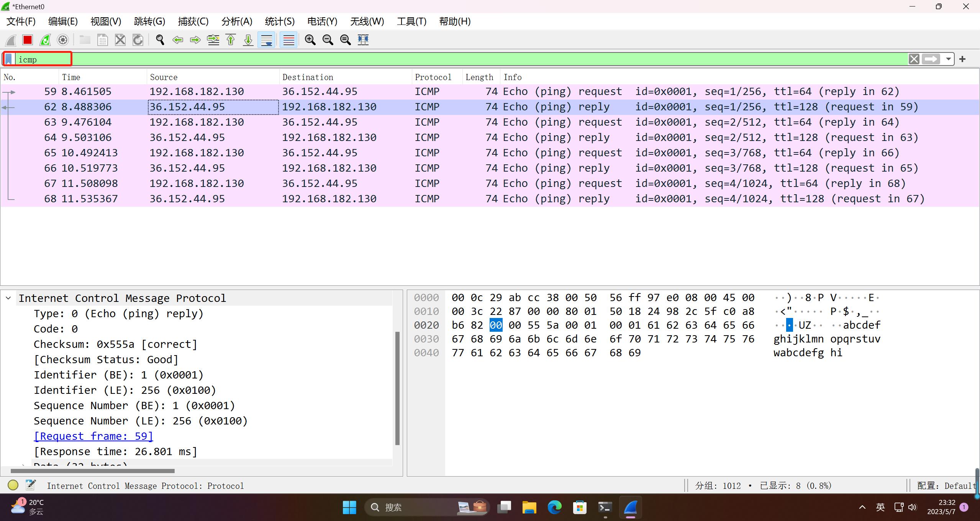Click the open capture file icon
This screenshot has width=980, height=521.
[85, 39]
